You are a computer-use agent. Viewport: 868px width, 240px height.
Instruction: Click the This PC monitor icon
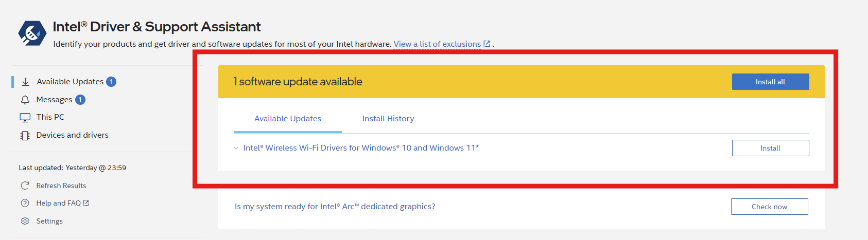tap(25, 118)
